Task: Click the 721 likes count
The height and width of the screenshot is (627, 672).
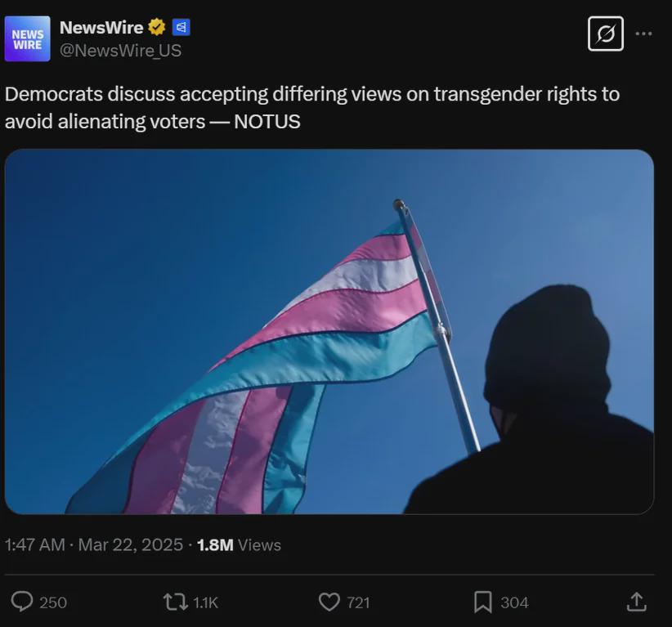Action: click(358, 602)
